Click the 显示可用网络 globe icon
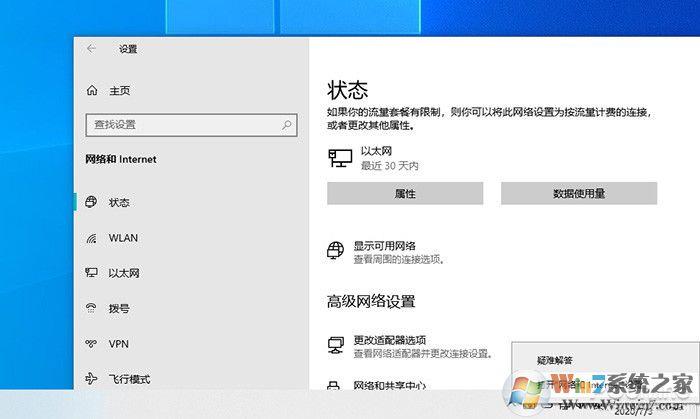 tap(335, 250)
